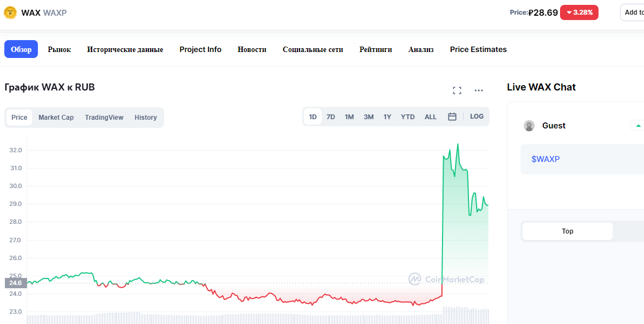
Task: Open fullscreen chart view icon
Action: point(457,90)
